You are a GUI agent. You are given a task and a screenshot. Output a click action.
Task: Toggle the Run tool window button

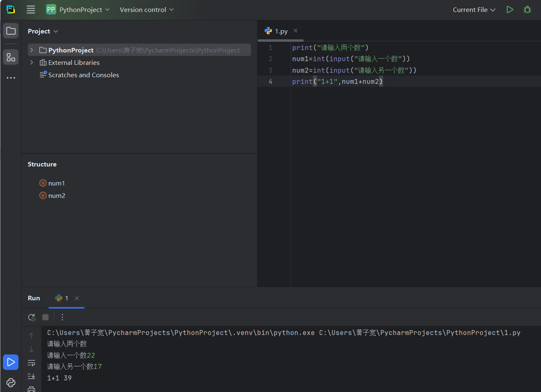coord(11,362)
